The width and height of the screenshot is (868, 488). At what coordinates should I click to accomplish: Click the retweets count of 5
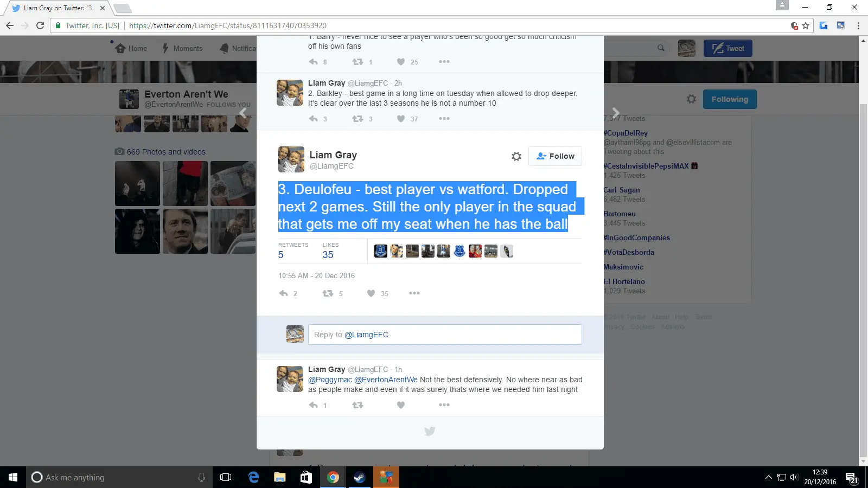(x=281, y=255)
